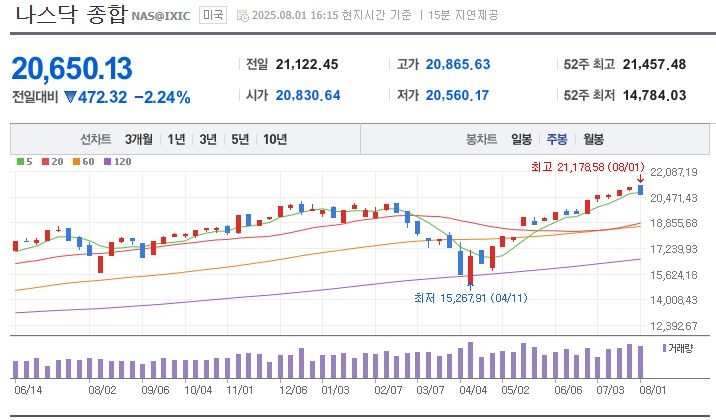
Task: Click the 03/07 date axis label
Action: tap(430, 390)
